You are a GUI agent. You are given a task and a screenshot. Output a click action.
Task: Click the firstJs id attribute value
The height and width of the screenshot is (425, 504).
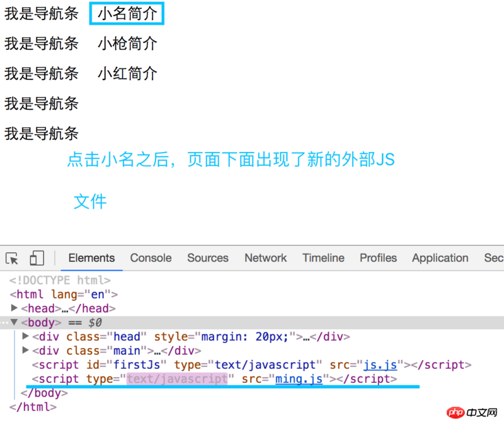click(x=136, y=365)
